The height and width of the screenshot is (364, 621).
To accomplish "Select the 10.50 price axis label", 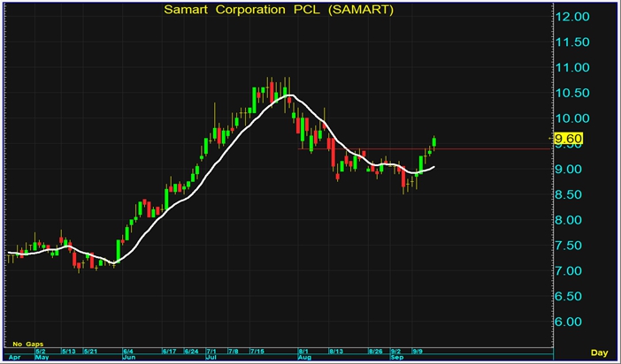I will click(572, 94).
